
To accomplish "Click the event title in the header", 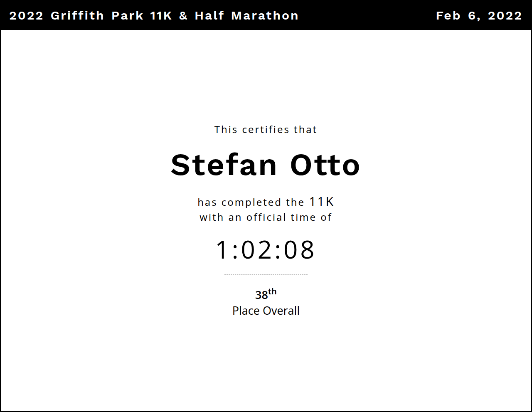I will pos(154,16).
